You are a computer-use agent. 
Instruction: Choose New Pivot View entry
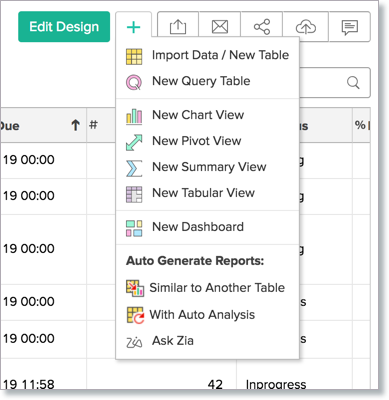click(207, 141)
